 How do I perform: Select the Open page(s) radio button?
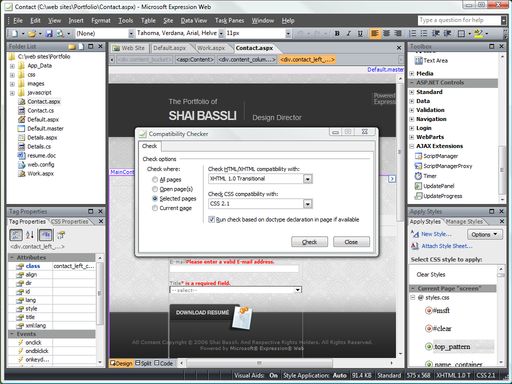point(155,189)
